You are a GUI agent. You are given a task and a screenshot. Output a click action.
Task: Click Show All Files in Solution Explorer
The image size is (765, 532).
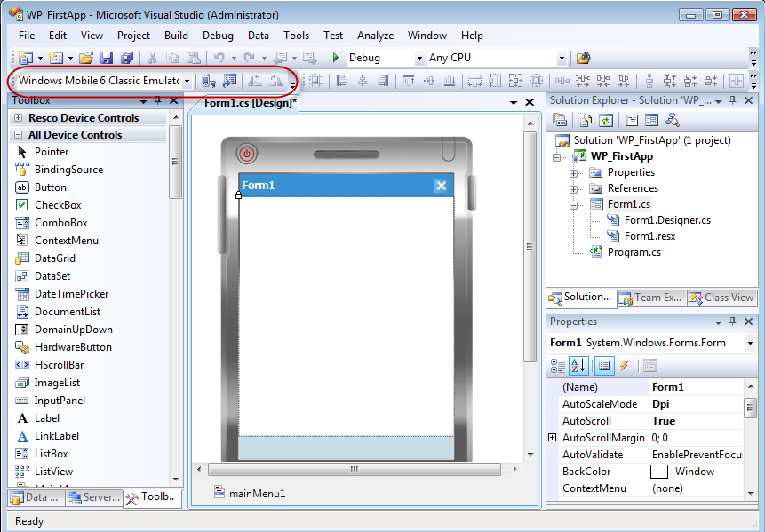pyautogui.click(x=586, y=120)
